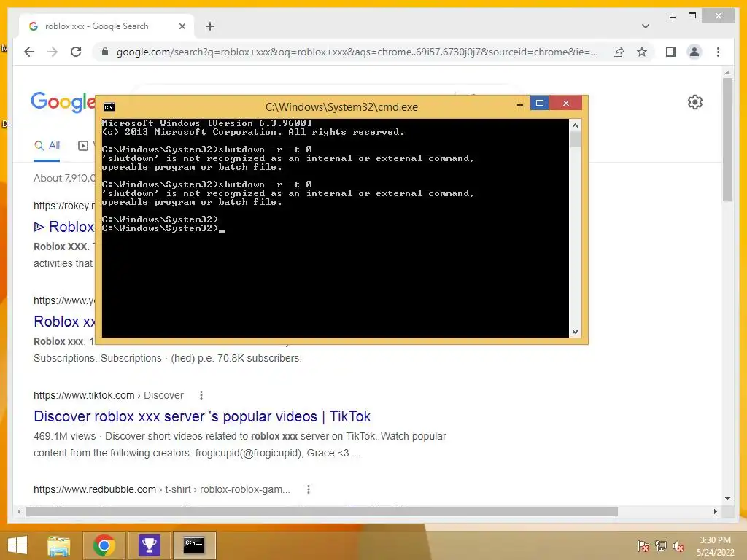Click the last cmd prompt line

pyautogui.click(x=163, y=228)
